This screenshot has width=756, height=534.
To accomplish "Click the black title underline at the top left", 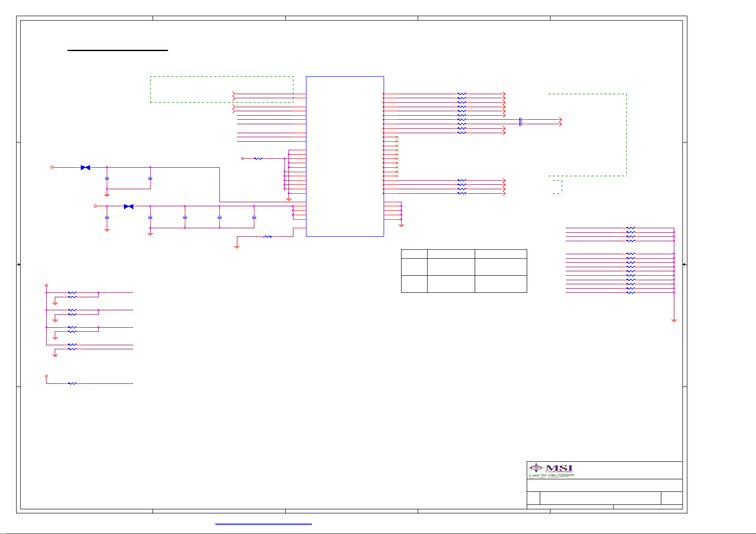I will [x=118, y=50].
